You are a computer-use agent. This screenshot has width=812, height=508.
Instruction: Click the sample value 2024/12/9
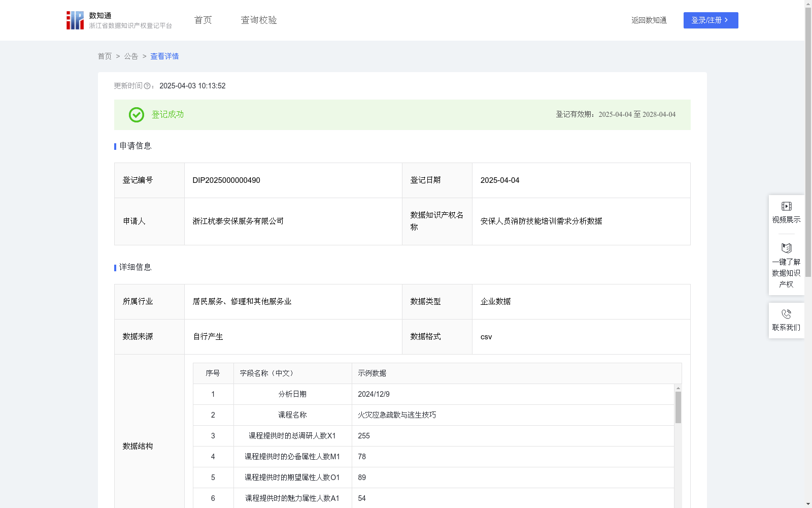[x=374, y=394]
